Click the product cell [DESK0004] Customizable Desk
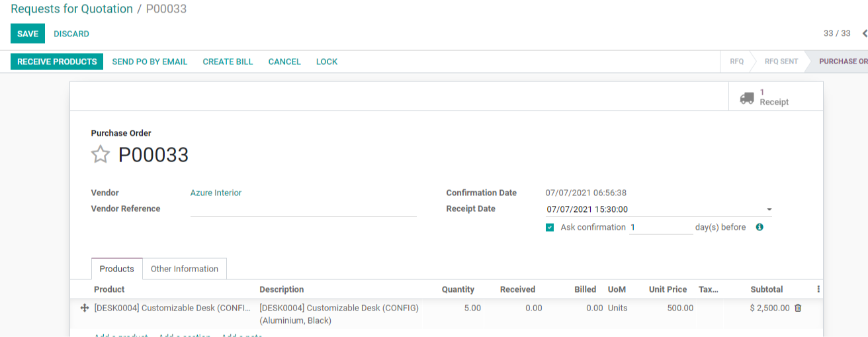Image resolution: width=868 pixels, height=337 pixels. [x=173, y=308]
